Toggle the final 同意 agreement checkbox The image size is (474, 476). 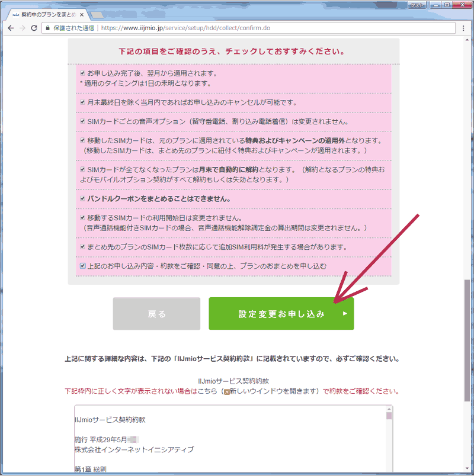(x=83, y=266)
